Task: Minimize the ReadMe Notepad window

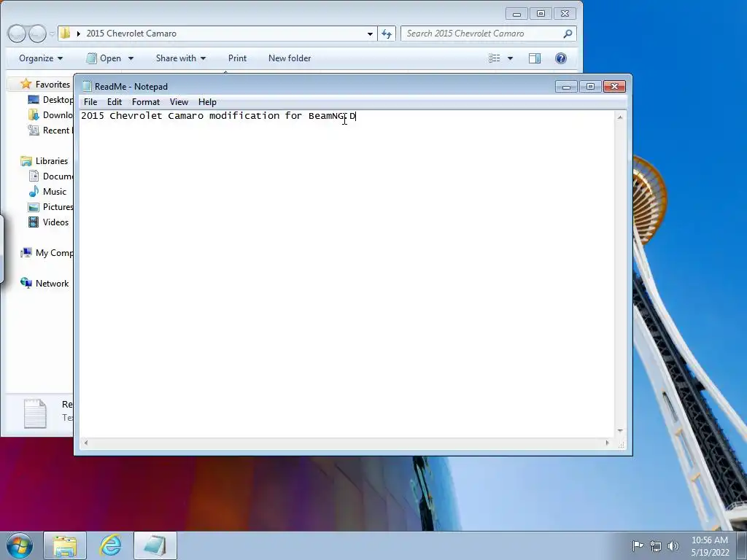Action: click(x=566, y=86)
